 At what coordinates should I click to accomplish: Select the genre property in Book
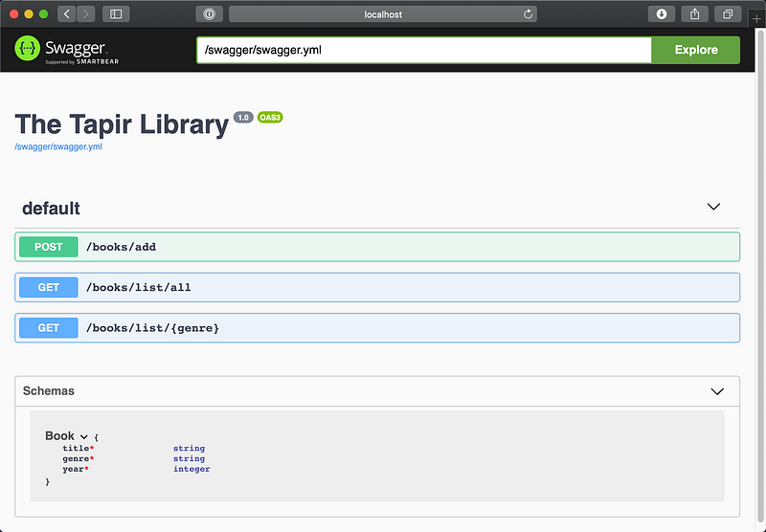click(78, 458)
